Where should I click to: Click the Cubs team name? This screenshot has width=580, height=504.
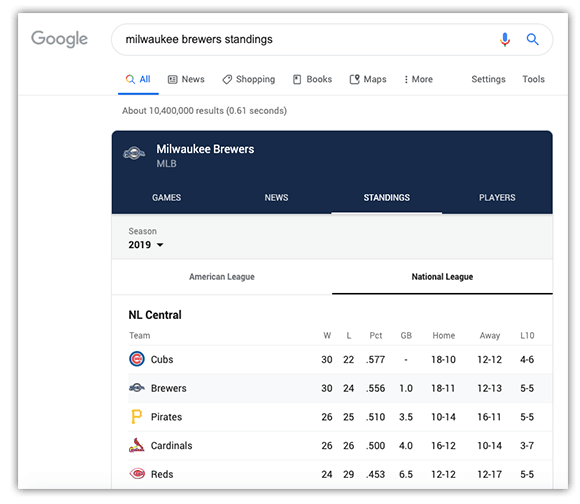162,359
